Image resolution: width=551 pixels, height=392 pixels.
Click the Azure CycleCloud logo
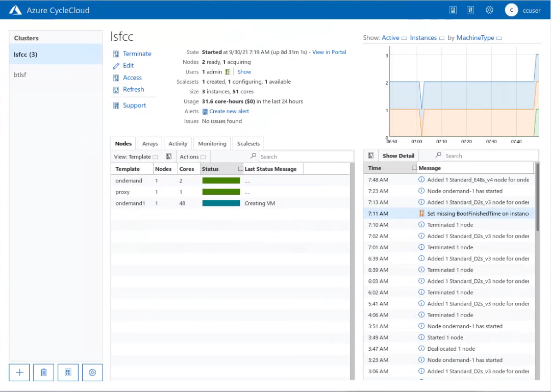[x=15, y=10]
